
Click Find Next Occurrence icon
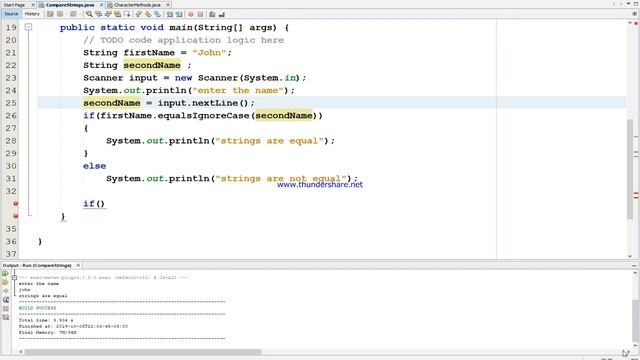(x=108, y=14)
